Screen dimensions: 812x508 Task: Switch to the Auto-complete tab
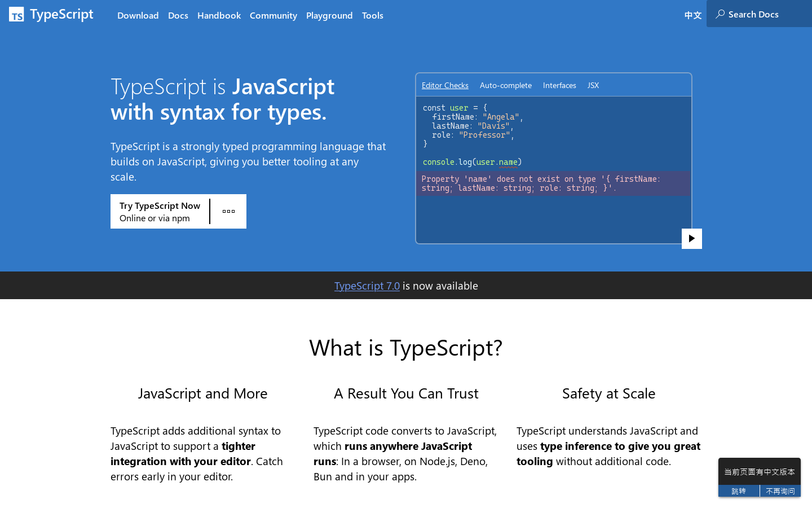click(506, 85)
